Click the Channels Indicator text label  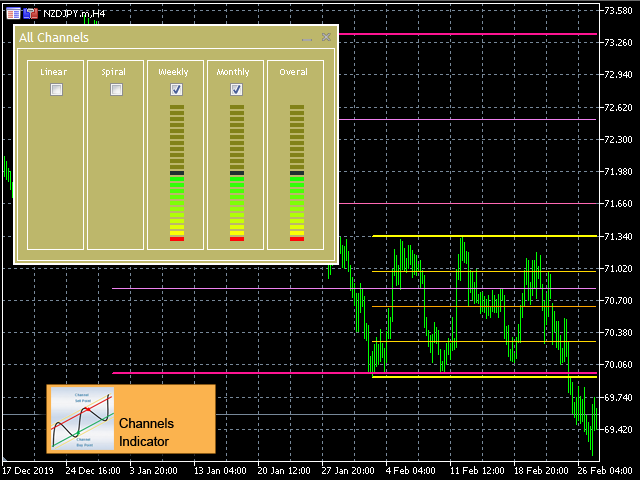[x=146, y=432]
